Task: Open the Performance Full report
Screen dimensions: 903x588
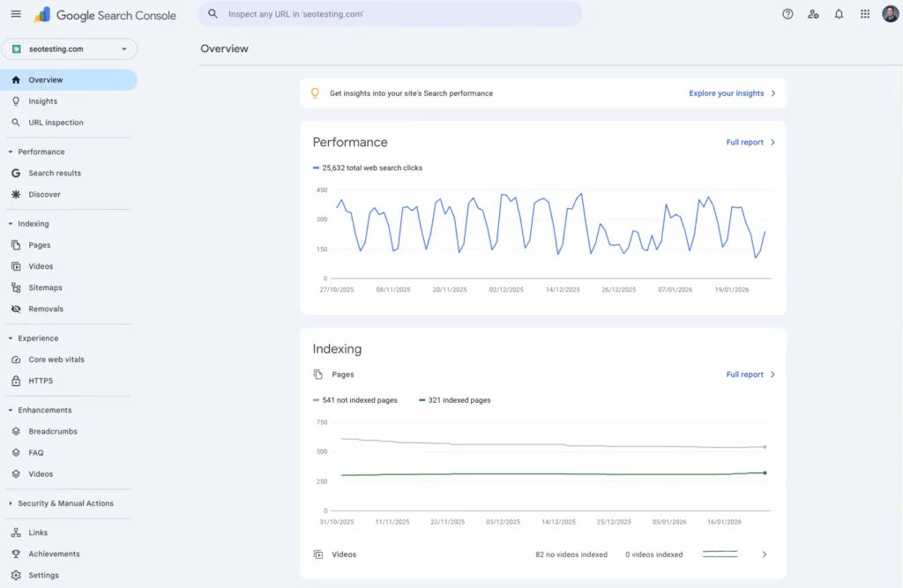Action: click(x=744, y=142)
